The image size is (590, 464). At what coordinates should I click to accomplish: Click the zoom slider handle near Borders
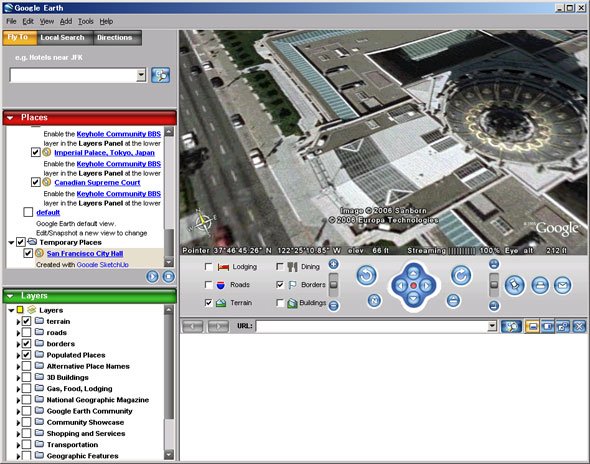pos(333,284)
